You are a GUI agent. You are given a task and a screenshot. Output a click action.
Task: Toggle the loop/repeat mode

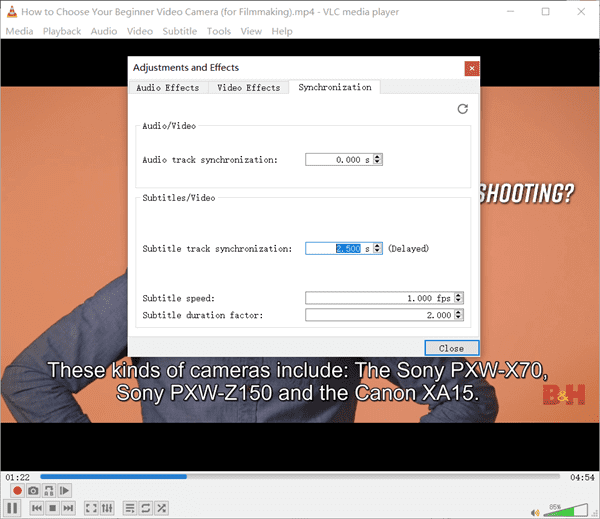pyautogui.click(x=146, y=508)
